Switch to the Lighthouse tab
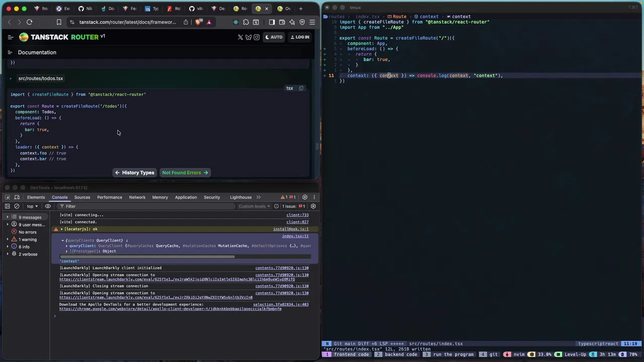644x362 pixels. [x=240, y=197]
